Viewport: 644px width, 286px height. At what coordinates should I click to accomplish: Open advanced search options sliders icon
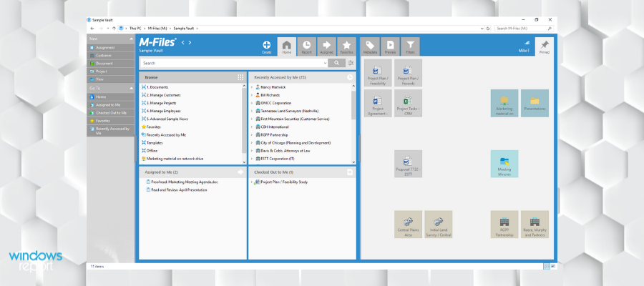351,63
